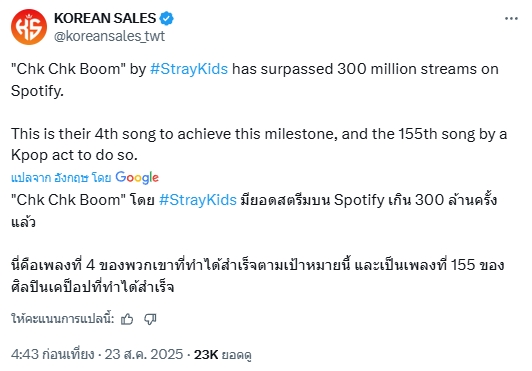
Task: Click the 23 ส.ค. 2025 post date
Action: tap(144, 354)
